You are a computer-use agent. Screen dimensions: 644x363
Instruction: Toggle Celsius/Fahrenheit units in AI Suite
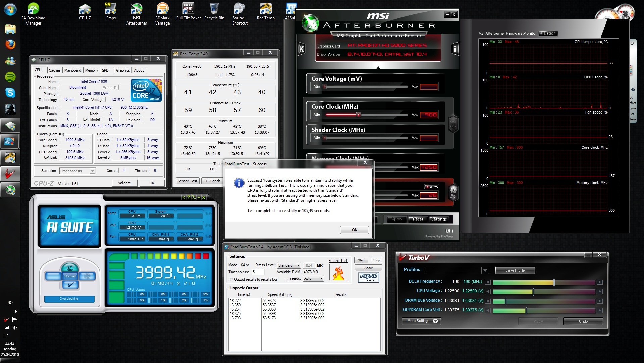point(194,197)
